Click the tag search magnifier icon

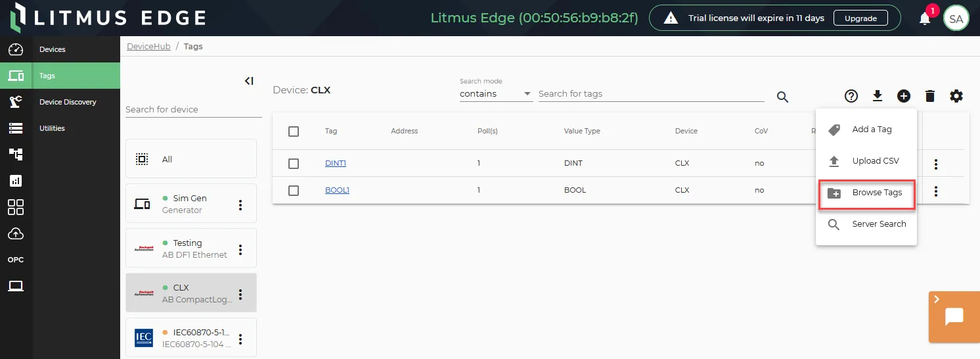click(782, 97)
